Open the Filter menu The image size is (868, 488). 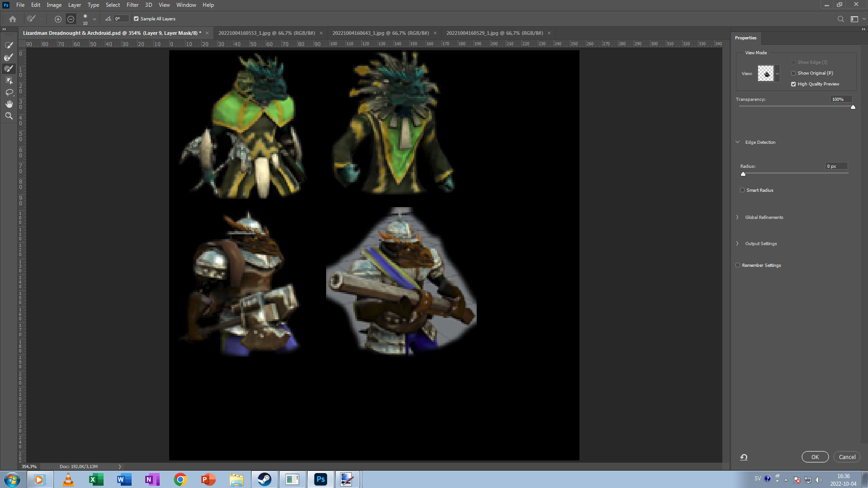133,5
